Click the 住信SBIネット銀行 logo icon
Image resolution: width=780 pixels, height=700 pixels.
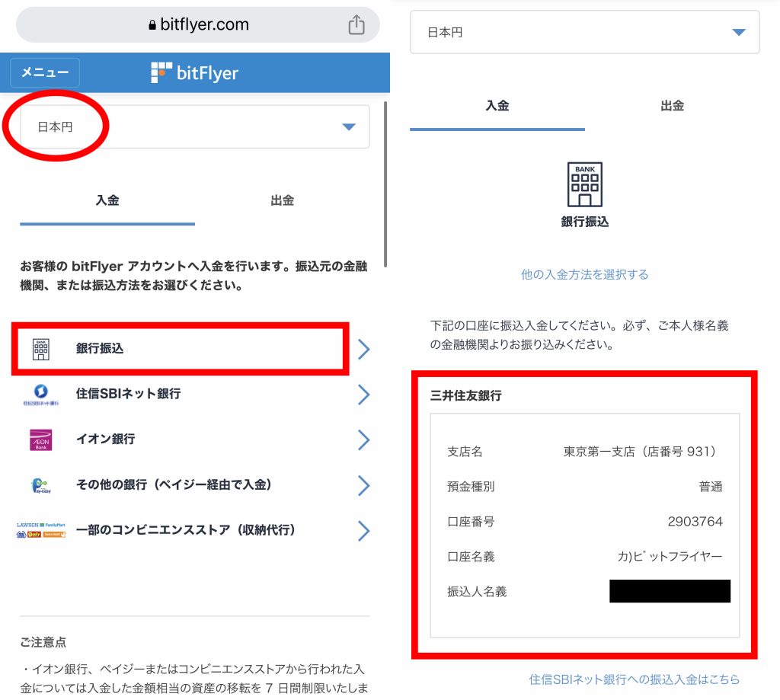tap(41, 394)
